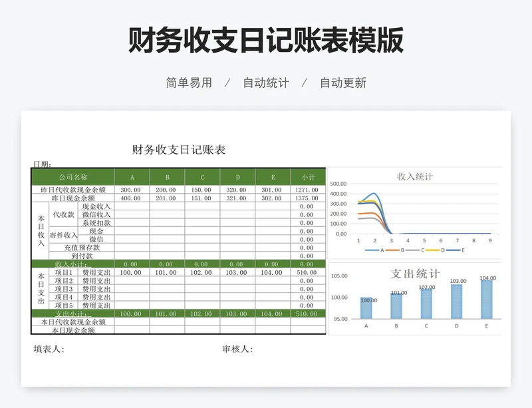Click the 代收款 group label

(x=63, y=215)
